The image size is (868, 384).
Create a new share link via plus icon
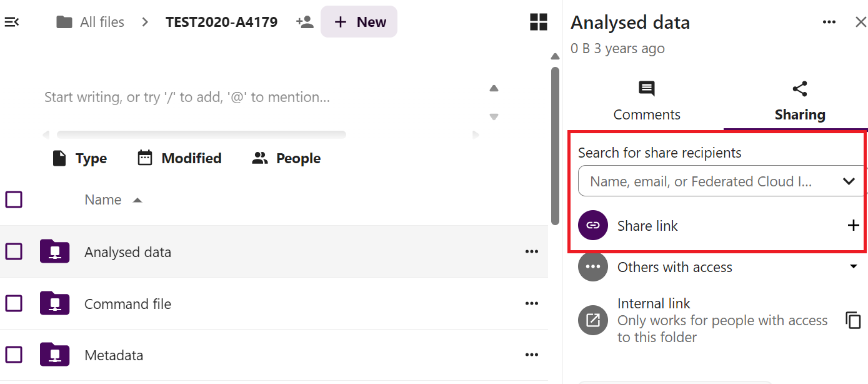pyautogui.click(x=854, y=225)
